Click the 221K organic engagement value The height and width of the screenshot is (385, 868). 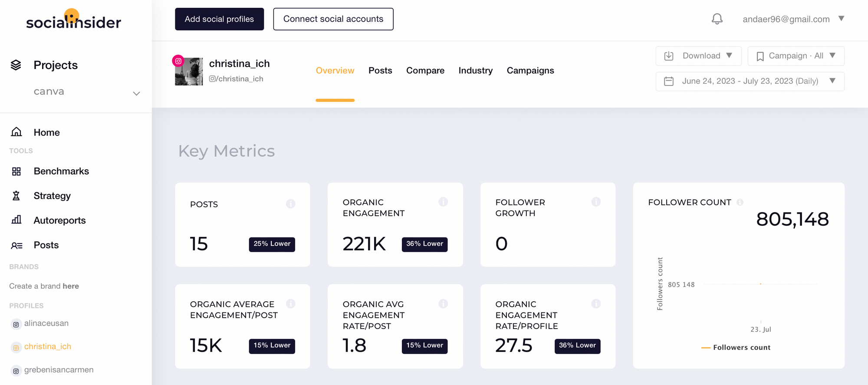364,244
